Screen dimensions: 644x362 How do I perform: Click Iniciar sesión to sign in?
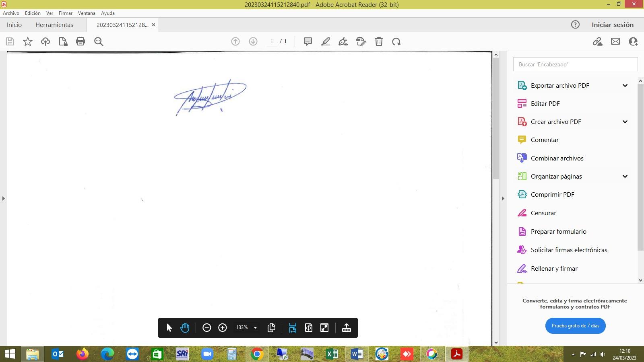[613, 25]
